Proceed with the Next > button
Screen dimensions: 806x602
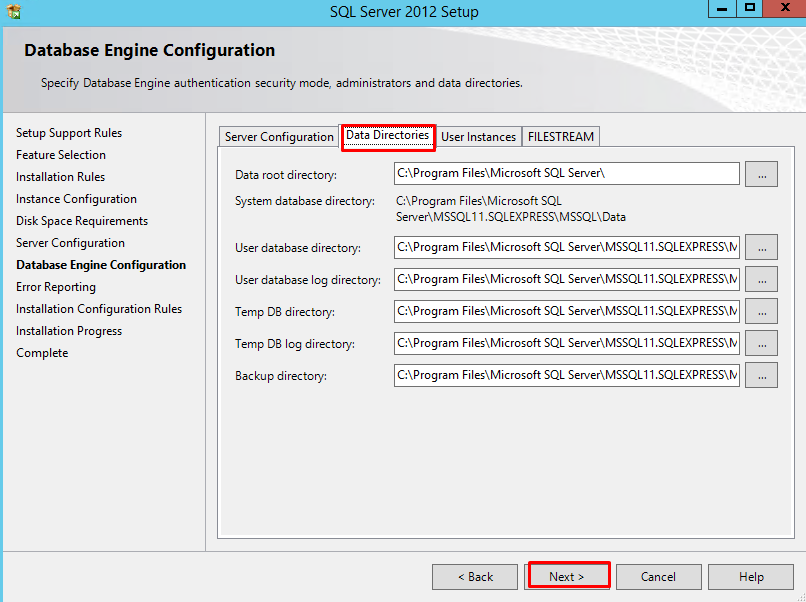click(x=566, y=577)
